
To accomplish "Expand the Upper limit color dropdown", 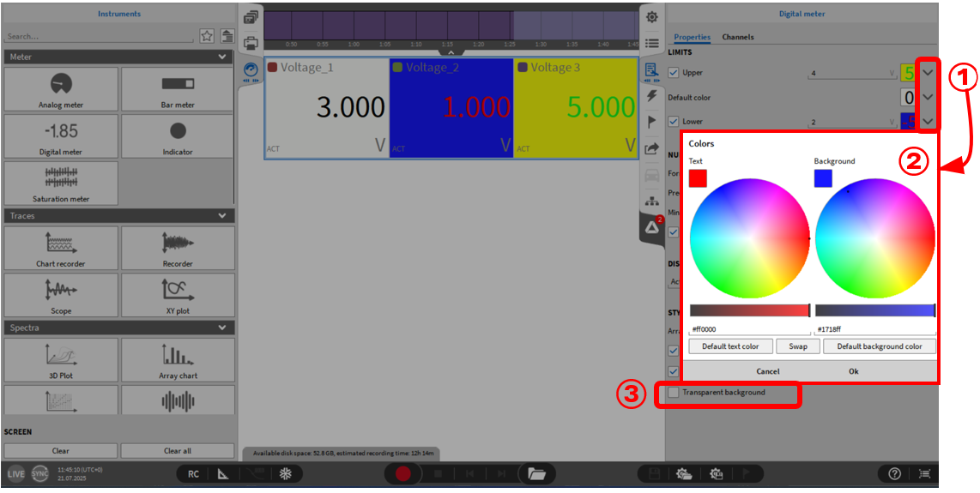I will pyautogui.click(x=928, y=74).
